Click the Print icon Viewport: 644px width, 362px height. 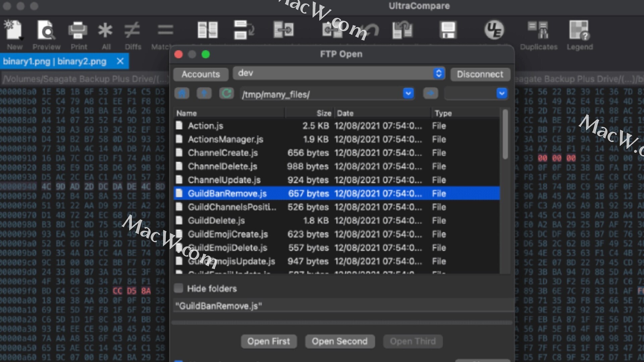tap(78, 30)
